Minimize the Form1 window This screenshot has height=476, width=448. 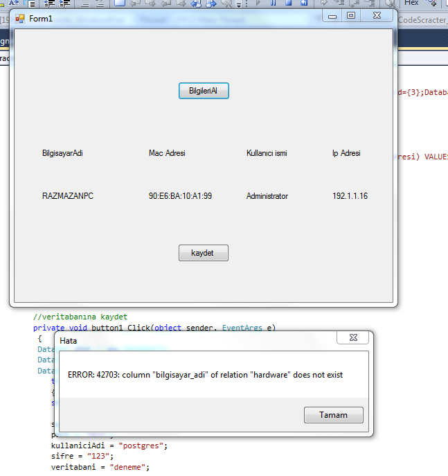(x=333, y=16)
